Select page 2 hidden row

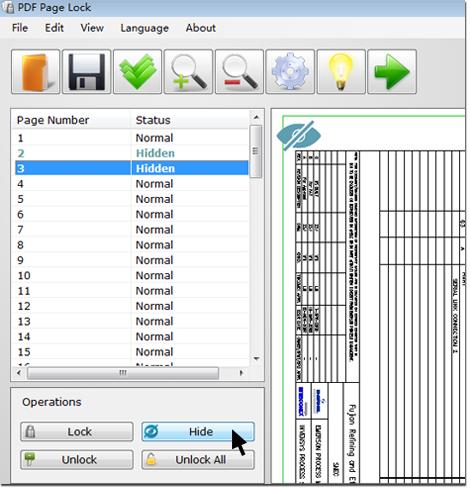(130, 153)
